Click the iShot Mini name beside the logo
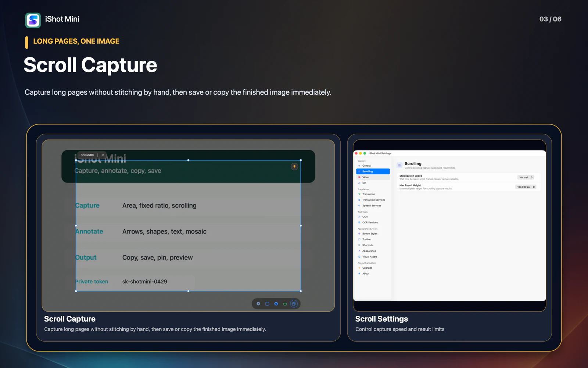The width and height of the screenshot is (588, 368). click(62, 19)
